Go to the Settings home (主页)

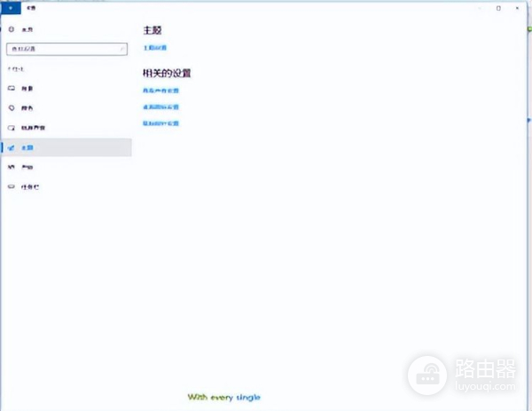tap(20, 29)
